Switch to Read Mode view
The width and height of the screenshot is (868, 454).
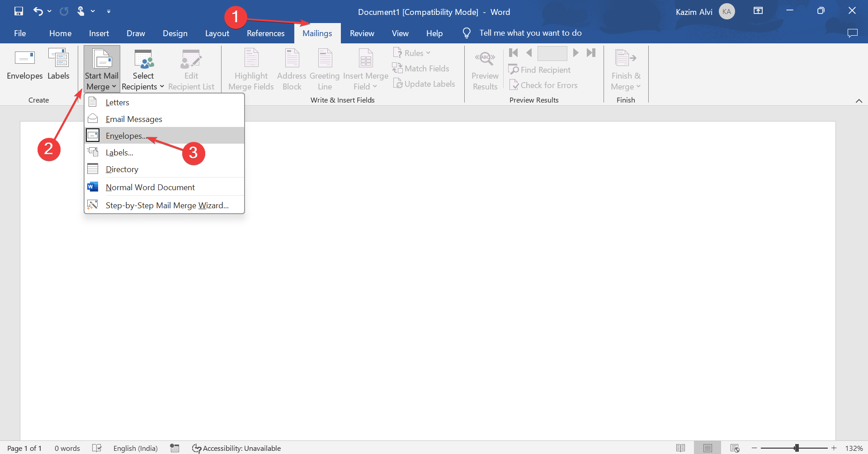(680, 448)
